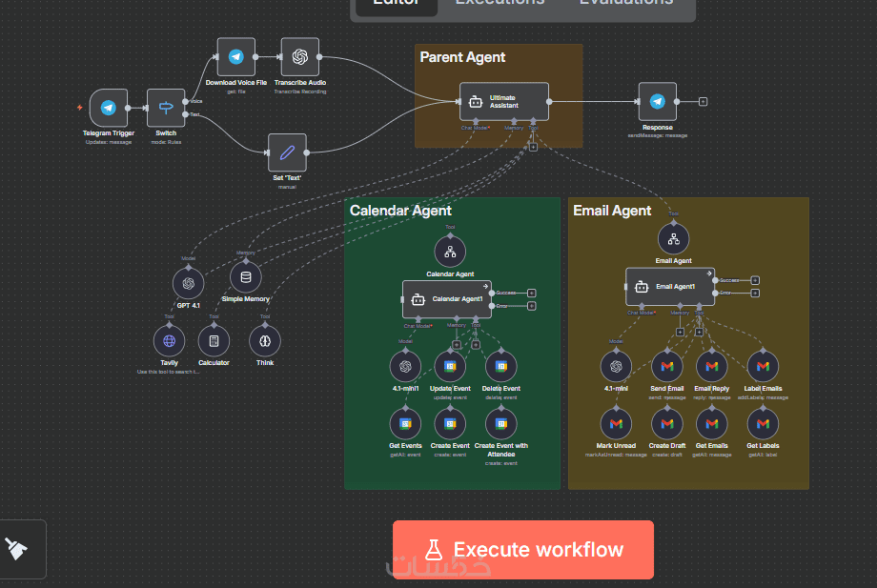This screenshot has width=877, height=588.
Task: Click the Voice output of Switch
Action: tap(186, 101)
